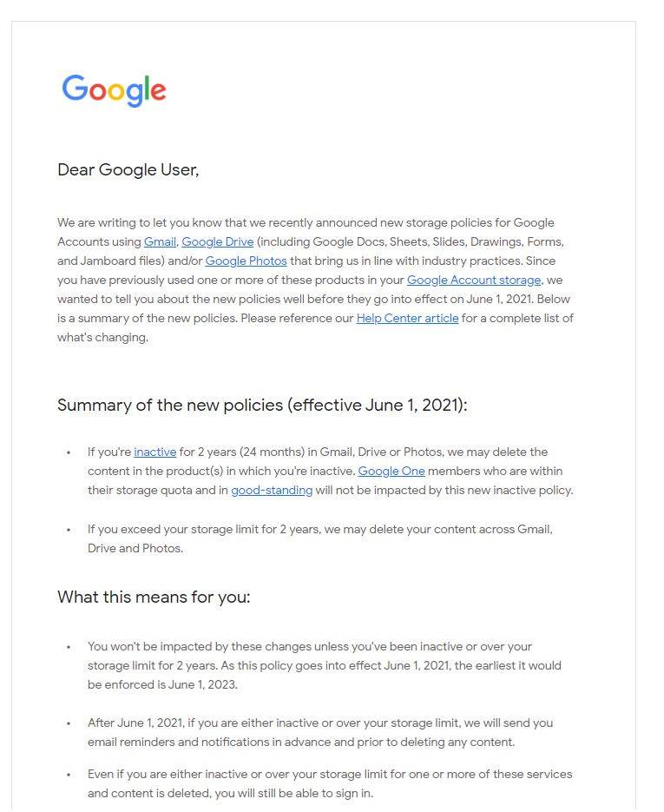Click the 'Dear Google User,' greeting
This screenshot has height=812, width=664.
click(128, 170)
